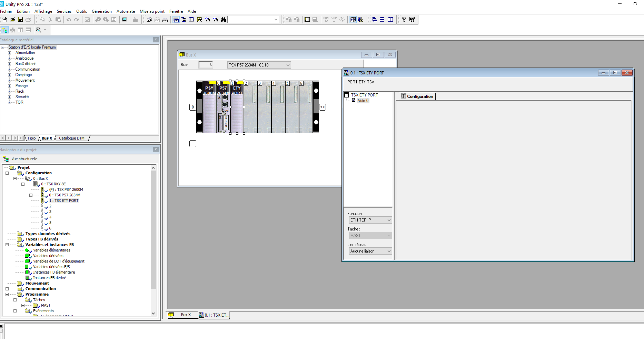
Task: Save the project with the floppy disk icon
Action: click(x=20, y=20)
